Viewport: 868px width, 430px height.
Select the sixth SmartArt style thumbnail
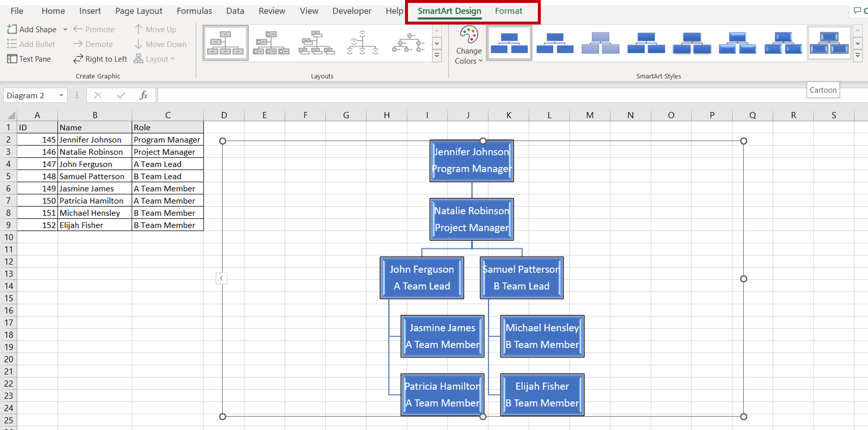[737, 43]
